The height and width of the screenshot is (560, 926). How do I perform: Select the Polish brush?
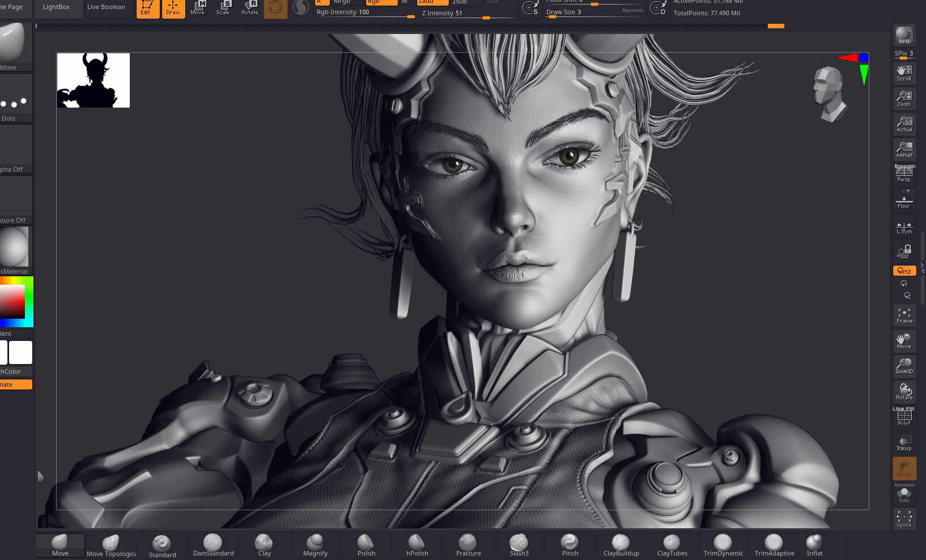[x=366, y=545]
